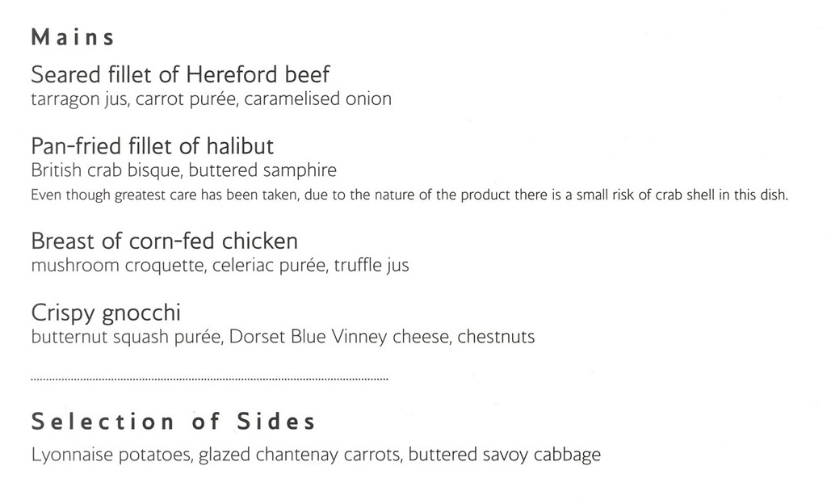Select the Seared fillet of Hereford beef title
827x504 pixels.
click(x=180, y=74)
